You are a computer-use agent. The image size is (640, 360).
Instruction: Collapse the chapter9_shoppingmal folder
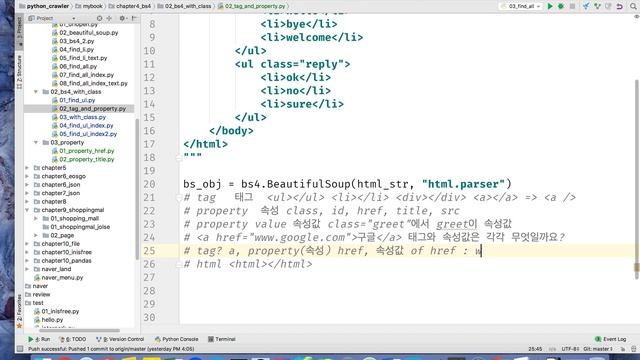[x=27, y=210]
